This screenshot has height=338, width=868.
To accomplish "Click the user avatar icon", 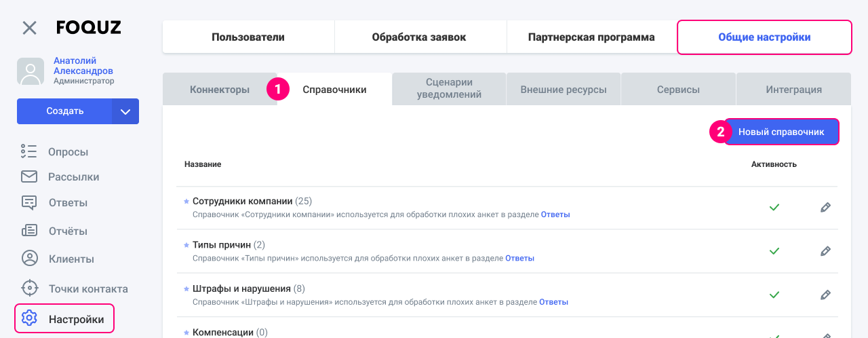I will click(31, 71).
